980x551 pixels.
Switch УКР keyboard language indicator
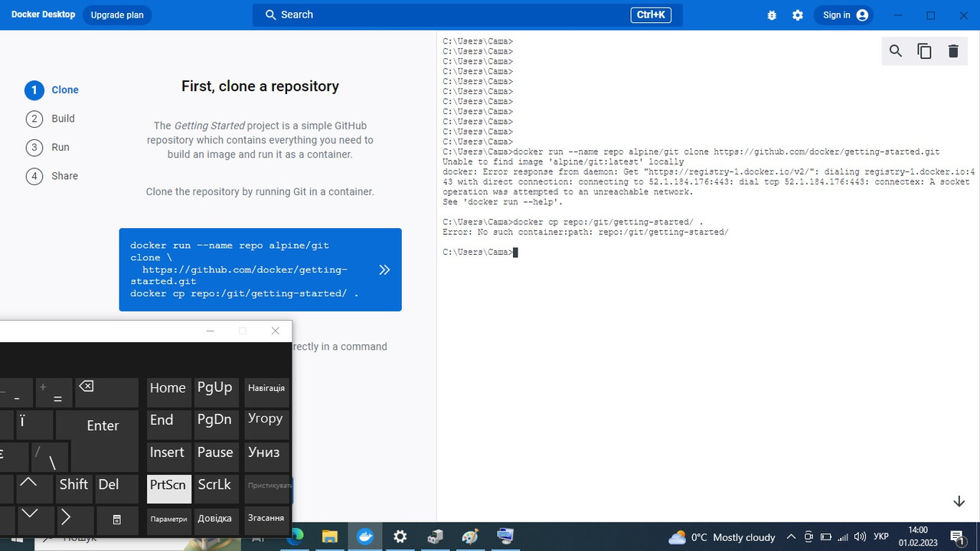(881, 537)
